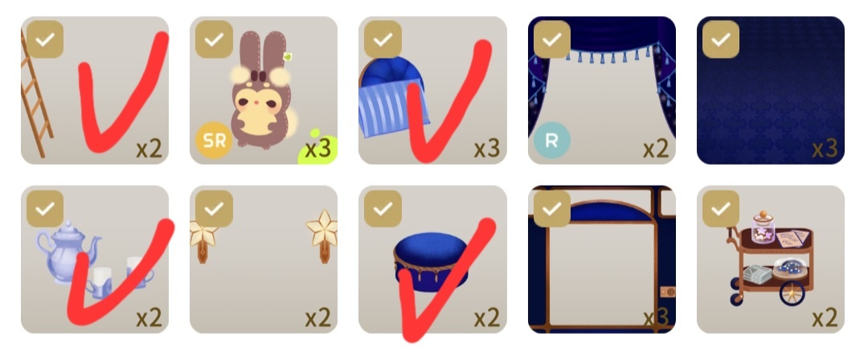Click the teal R rarity badge
Screen dimensions: 868x361
coord(552,141)
